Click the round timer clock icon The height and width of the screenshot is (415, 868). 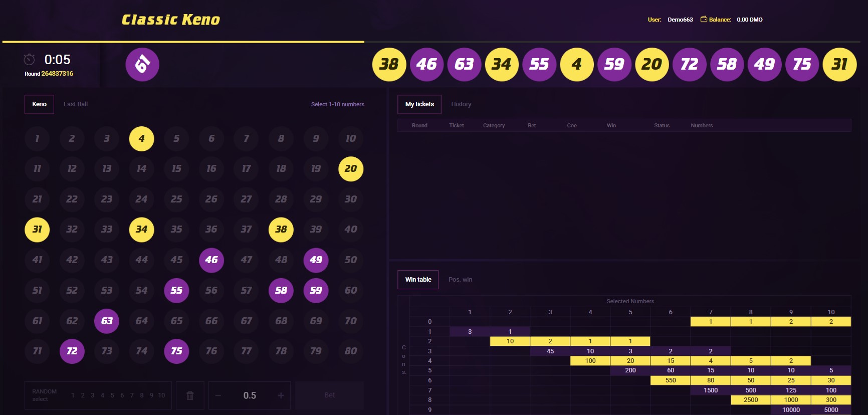[29, 60]
